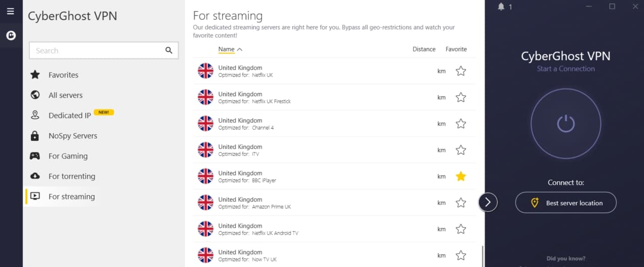This screenshot has height=267, width=644.
Task: Open the hamburger menu icon
Action: tap(10, 11)
